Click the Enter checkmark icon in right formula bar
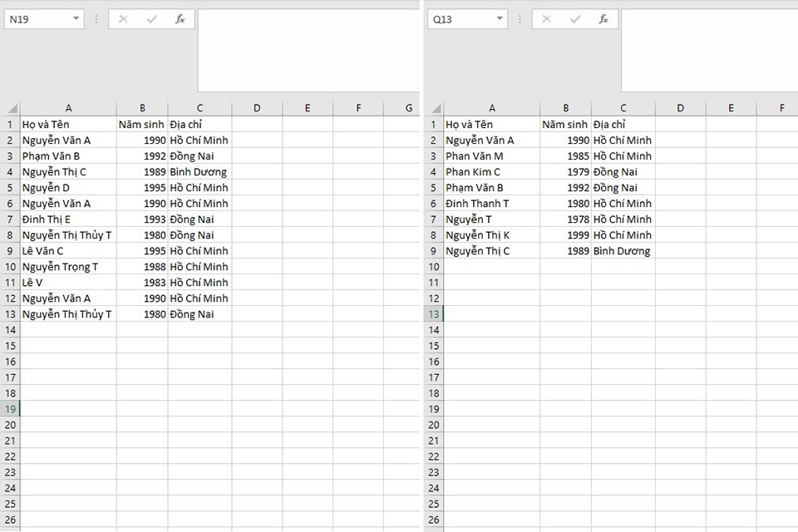 575,19
